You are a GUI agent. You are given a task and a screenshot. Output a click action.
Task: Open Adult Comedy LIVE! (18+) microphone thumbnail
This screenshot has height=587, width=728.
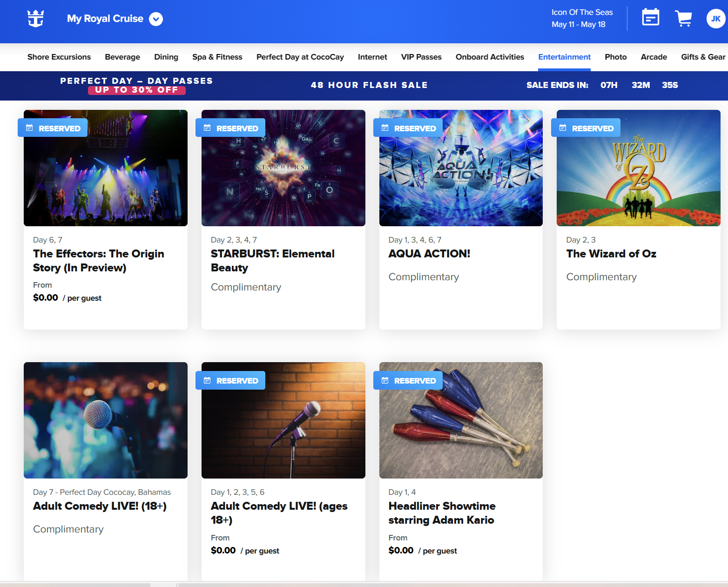point(106,420)
